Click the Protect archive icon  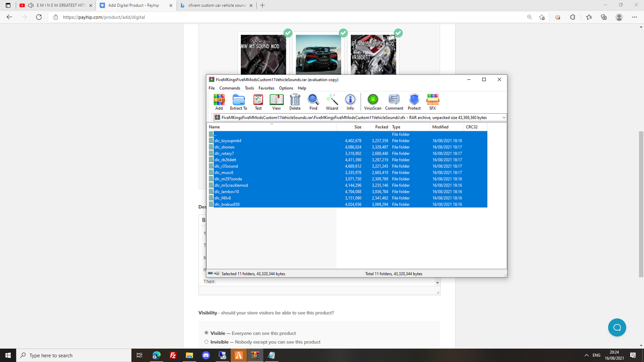click(x=414, y=102)
